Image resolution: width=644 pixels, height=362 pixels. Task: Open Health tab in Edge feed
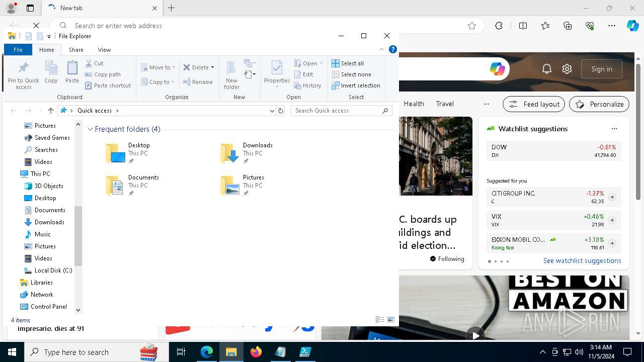(x=414, y=104)
